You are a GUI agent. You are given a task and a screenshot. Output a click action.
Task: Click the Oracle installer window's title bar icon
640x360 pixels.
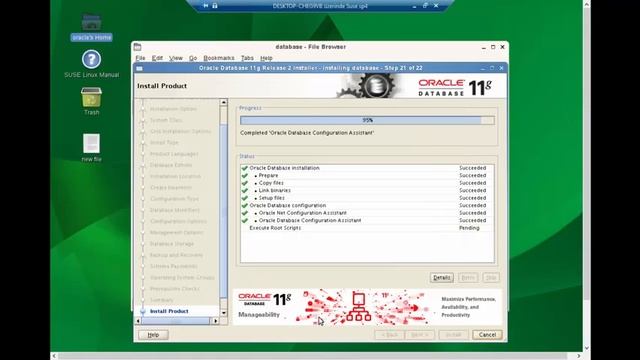pyautogui.click(x=139, y=68)
